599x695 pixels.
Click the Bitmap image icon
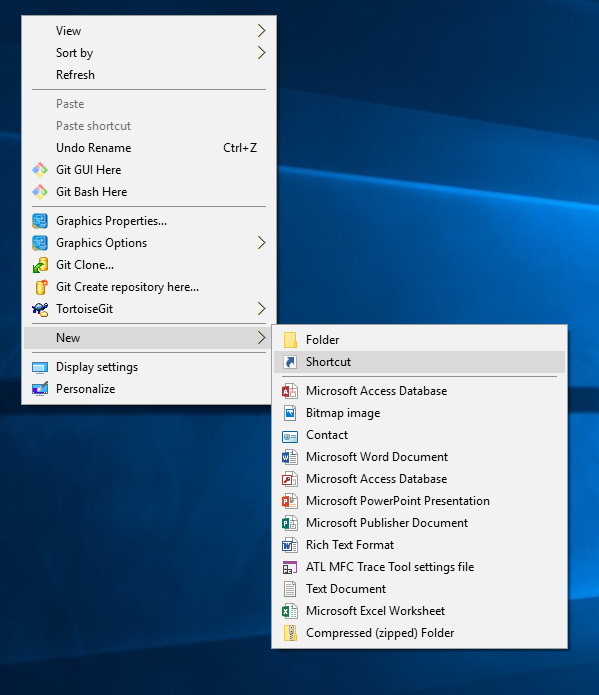(290, 413)
